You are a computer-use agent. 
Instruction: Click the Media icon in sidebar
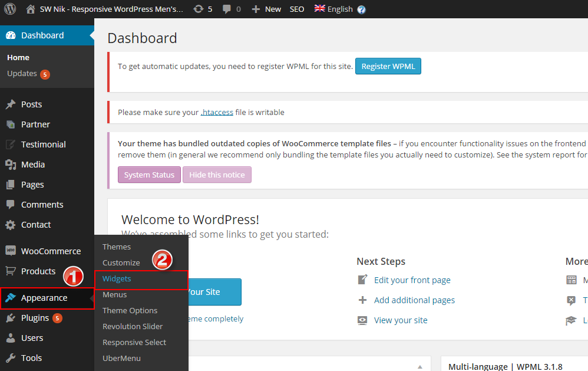[11, 165]
